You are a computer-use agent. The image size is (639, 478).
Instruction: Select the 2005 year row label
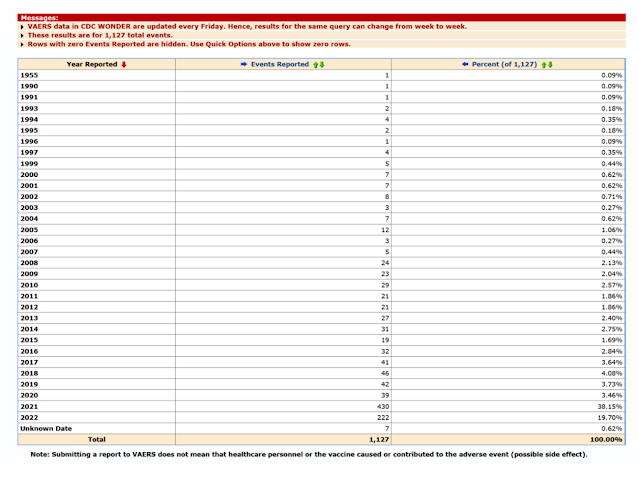(29, 230)
